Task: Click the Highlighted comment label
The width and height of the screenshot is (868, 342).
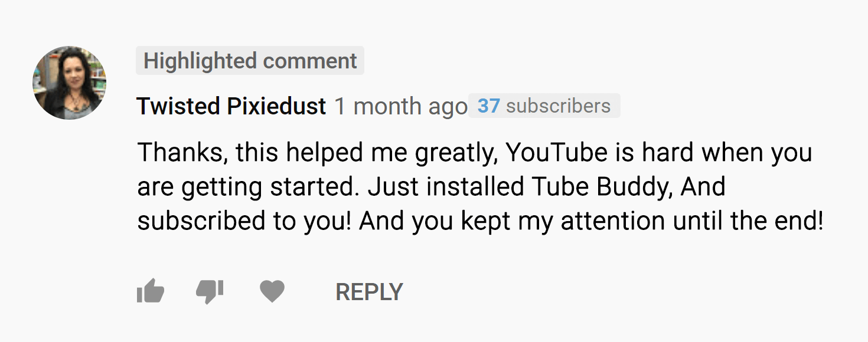Action: [250, 61]
